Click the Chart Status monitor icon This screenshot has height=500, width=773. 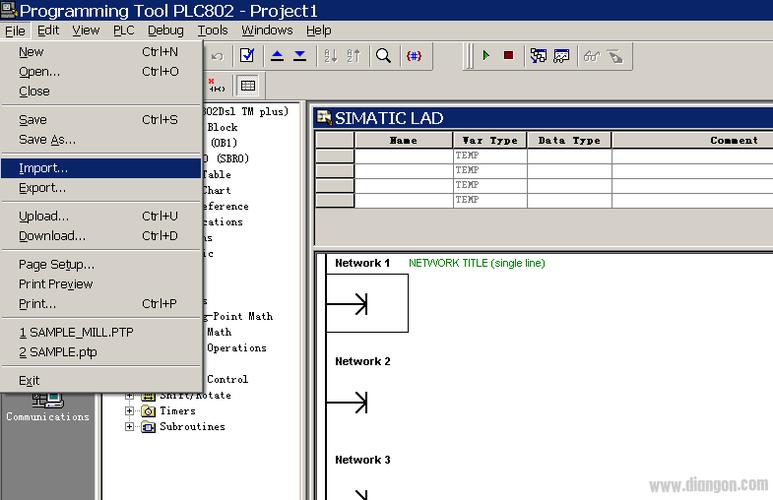561,56
